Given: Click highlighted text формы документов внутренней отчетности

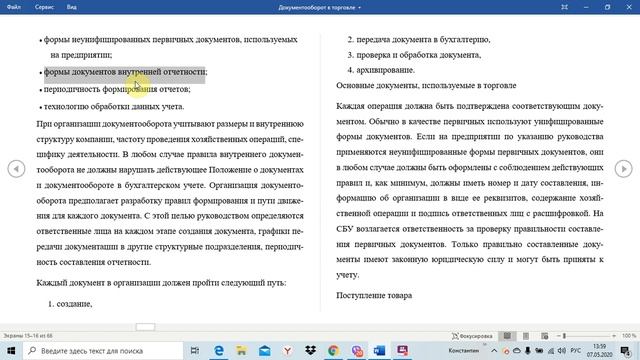Looking at the screenshot, I should tap(124, 72).
